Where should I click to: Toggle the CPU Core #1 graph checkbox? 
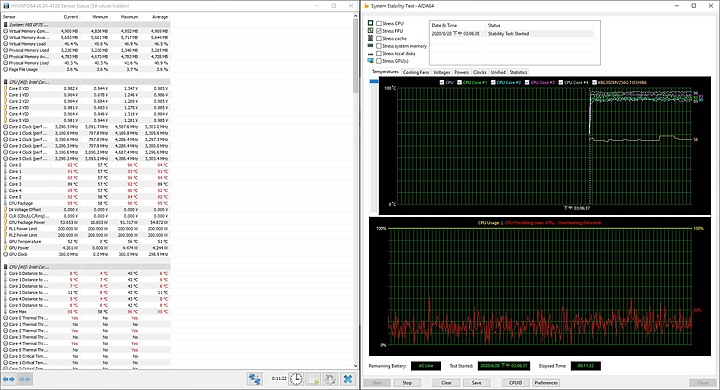(460, 83)
